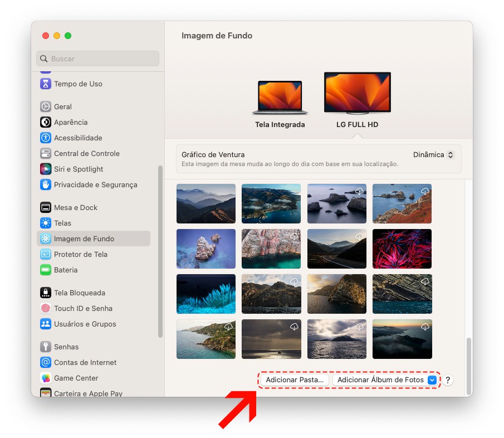This screenshot has height=438, width=504.
Task: Go to Protetor de Tela settings
Action: click(x=81, y=255)
